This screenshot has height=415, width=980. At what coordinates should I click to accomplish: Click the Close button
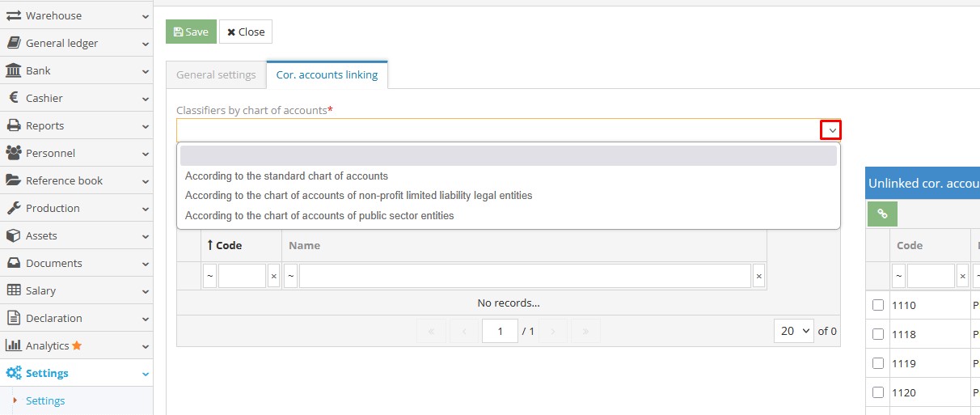tap(246, 32)
